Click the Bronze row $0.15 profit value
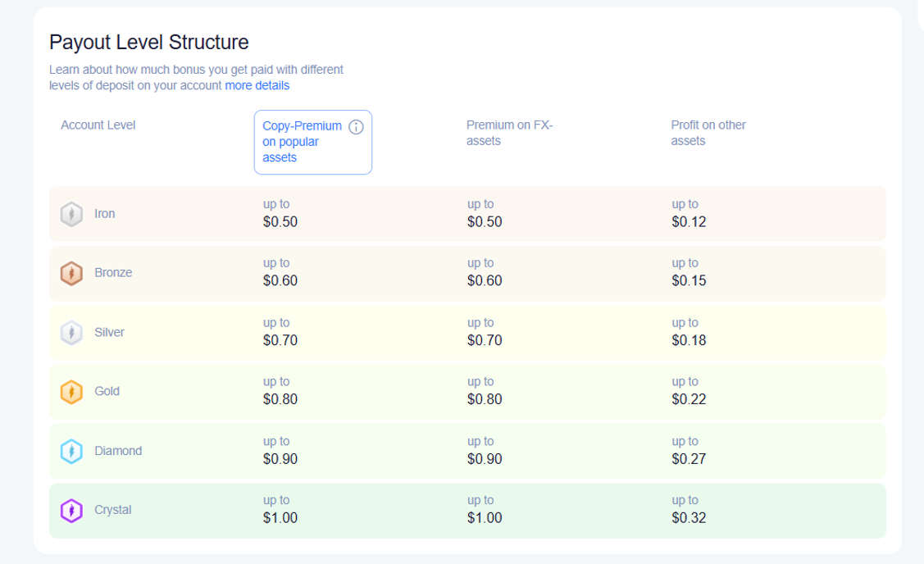The image size is (924, 564). 689,280
